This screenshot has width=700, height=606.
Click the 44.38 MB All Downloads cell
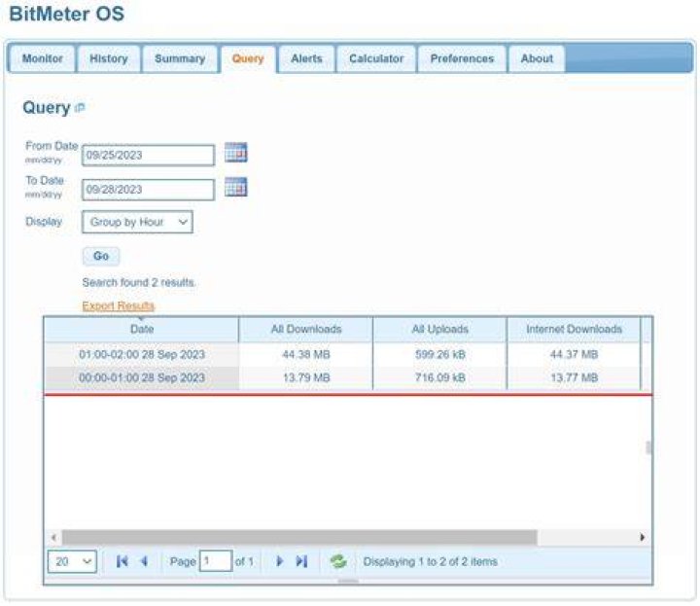[306, 355]
